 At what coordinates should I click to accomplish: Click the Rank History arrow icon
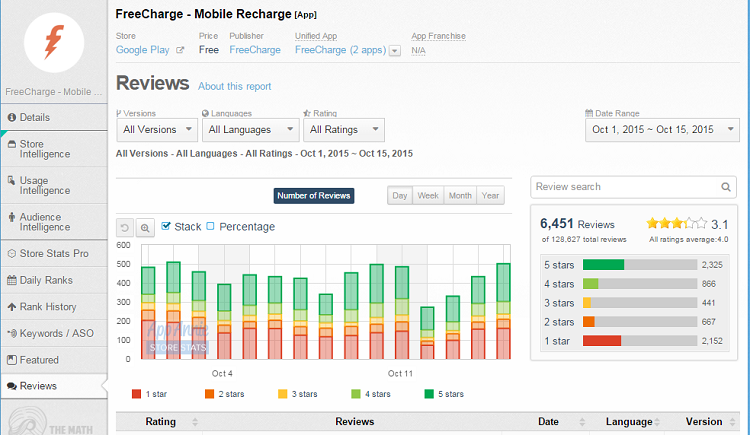[12, 307]
